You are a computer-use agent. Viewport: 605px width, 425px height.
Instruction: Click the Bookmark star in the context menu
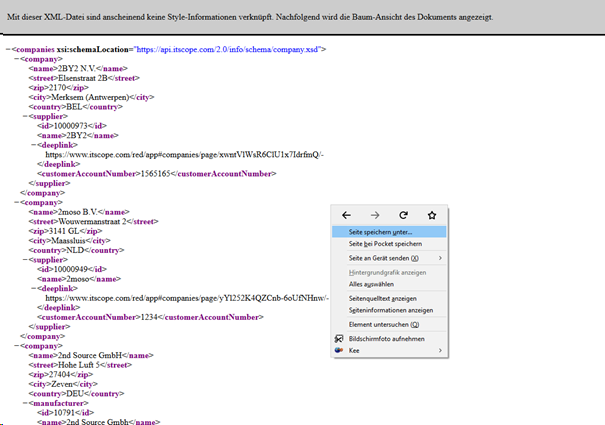432,215
